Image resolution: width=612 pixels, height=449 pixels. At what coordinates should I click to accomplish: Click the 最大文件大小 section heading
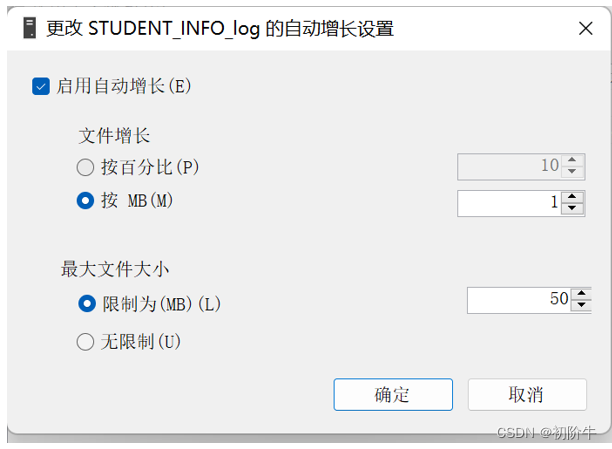click(115, 269)
